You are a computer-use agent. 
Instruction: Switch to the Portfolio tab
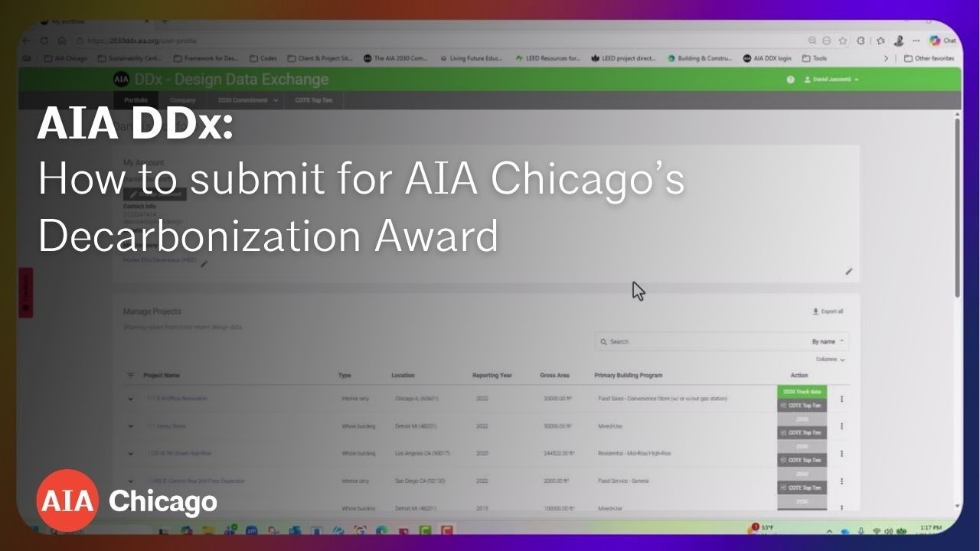pyautogui.click(x=136, y=100)
